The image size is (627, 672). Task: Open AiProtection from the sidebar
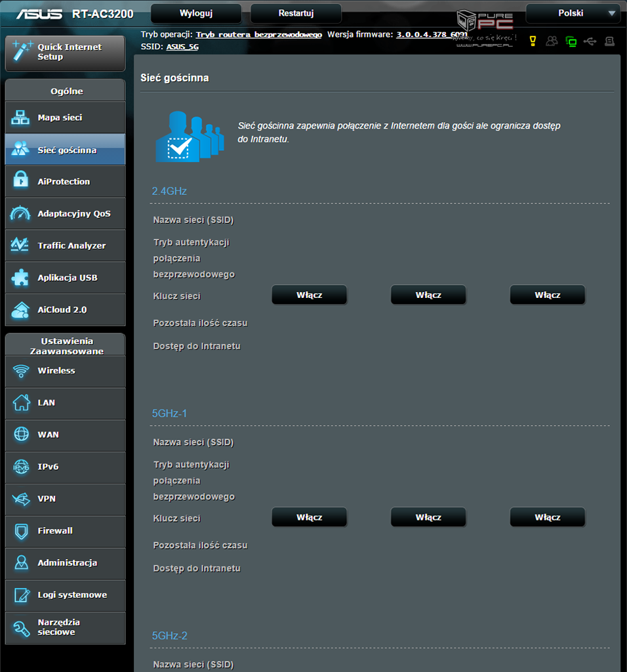tap(65, 182)
